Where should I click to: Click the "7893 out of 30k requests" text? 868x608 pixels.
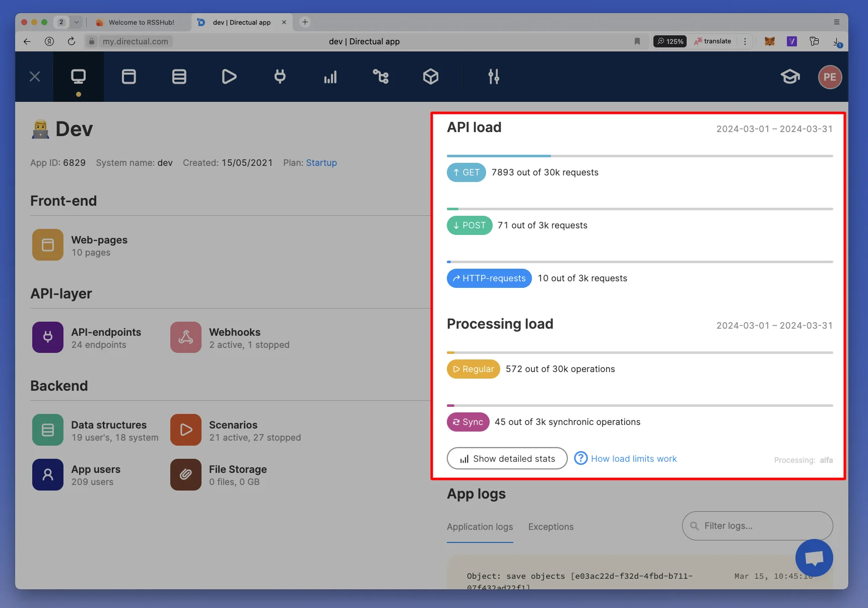[x=545, y=172]
